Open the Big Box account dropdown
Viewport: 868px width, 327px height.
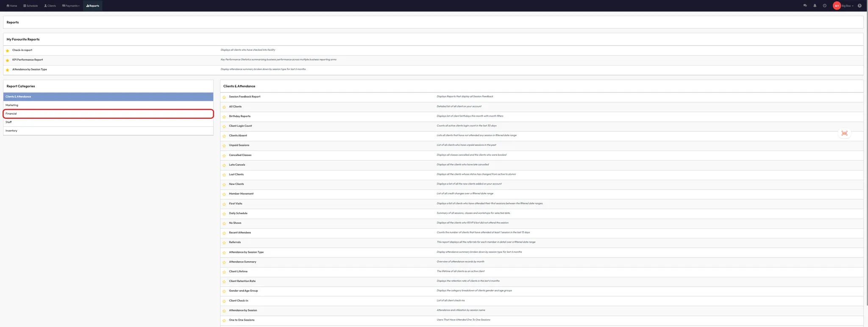[848, 6]
